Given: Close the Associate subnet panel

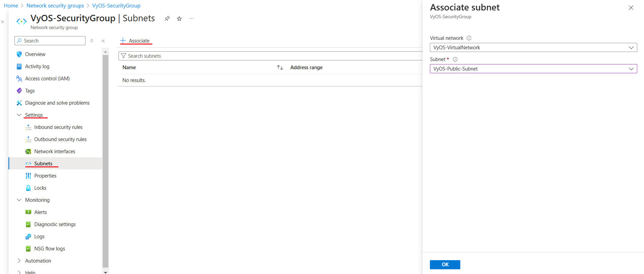Looking at the screenshot, I should click(x=631, y=8).
